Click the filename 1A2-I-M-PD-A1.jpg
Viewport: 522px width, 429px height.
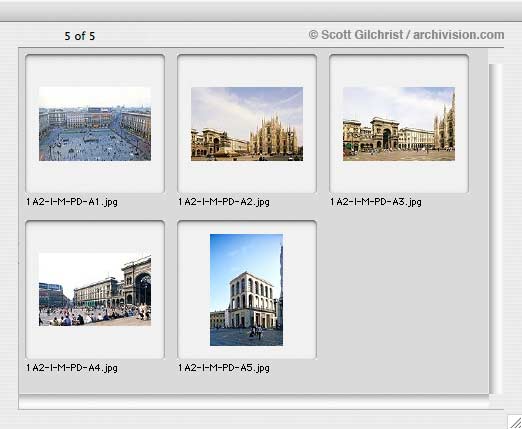72,202
